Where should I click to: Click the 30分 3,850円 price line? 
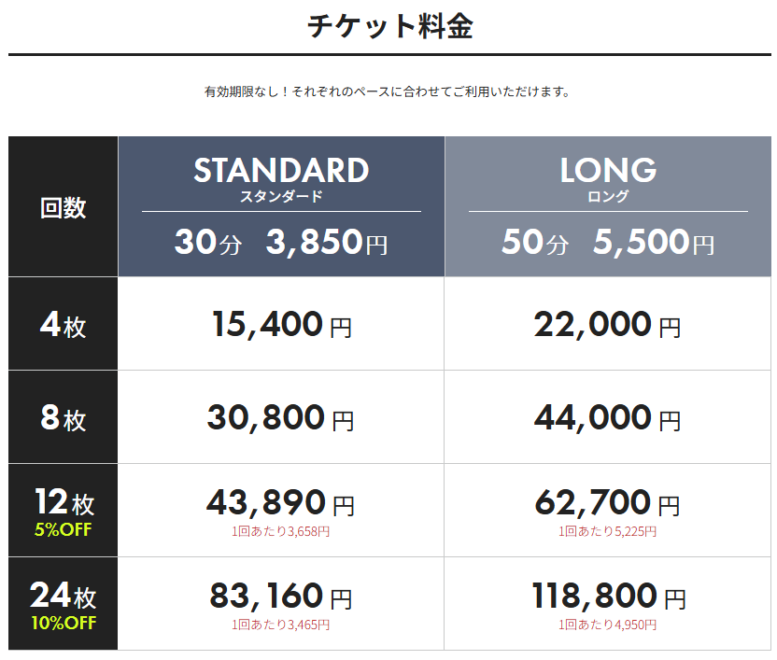click(281, 243)
